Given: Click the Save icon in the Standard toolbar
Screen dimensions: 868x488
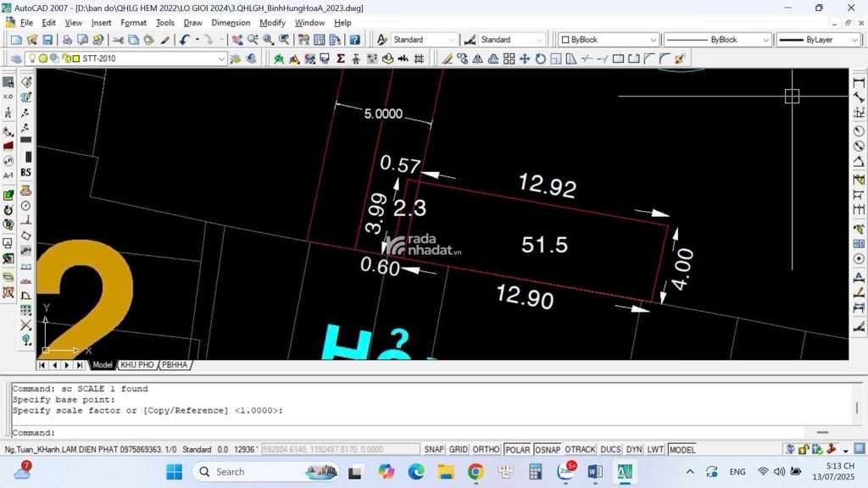Looking at the screenshot, I should (x=47, y=40).
